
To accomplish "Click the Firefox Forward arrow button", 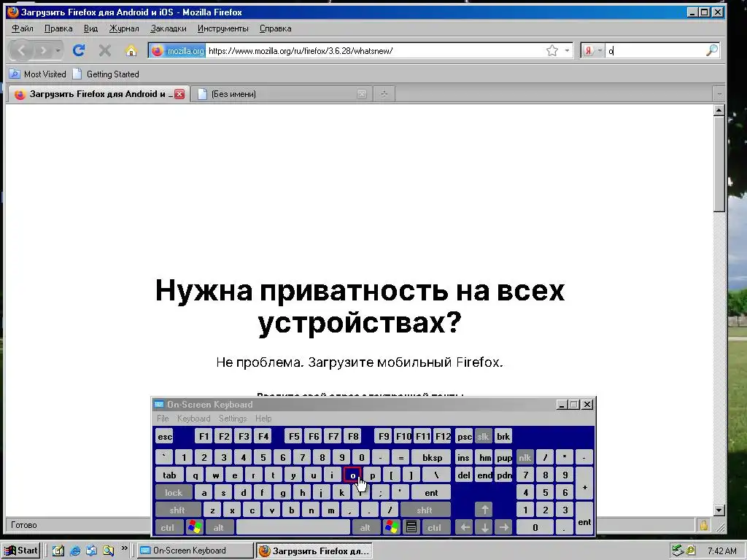I will pos(43,50).
